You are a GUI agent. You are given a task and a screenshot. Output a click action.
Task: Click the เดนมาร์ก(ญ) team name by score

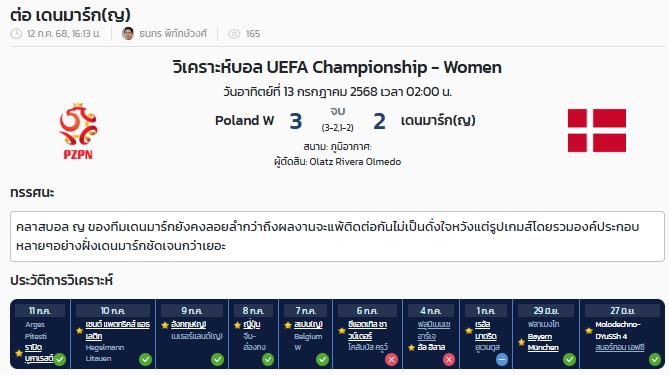[438, 121]
